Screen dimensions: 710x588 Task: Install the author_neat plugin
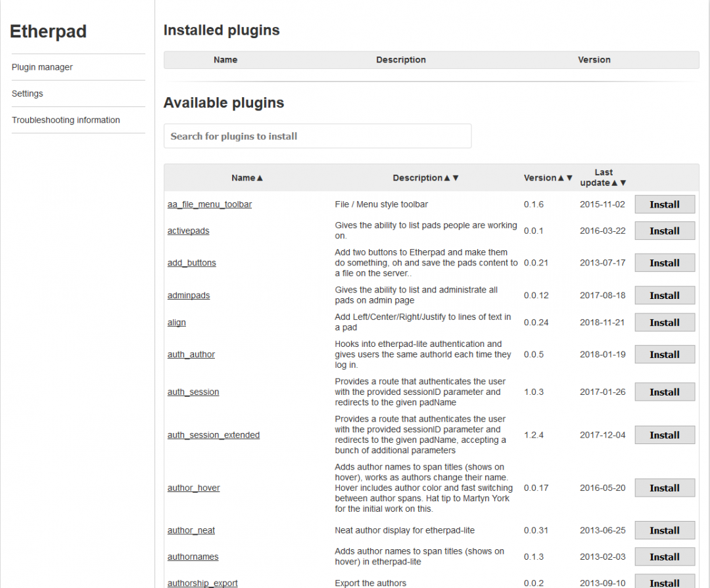point(665,530)
